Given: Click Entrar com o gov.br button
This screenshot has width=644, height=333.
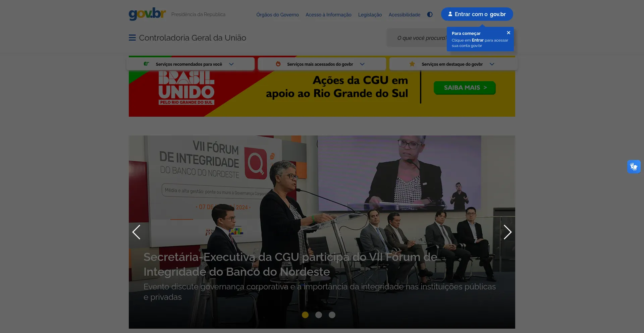Looking at the screenshot, I should click(x=477, y=14).
